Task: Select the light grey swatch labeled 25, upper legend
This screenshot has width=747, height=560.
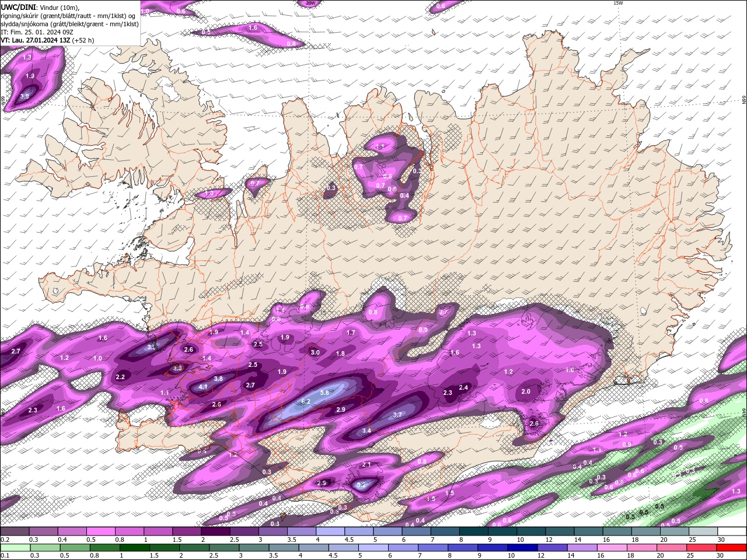Action: 703,531
